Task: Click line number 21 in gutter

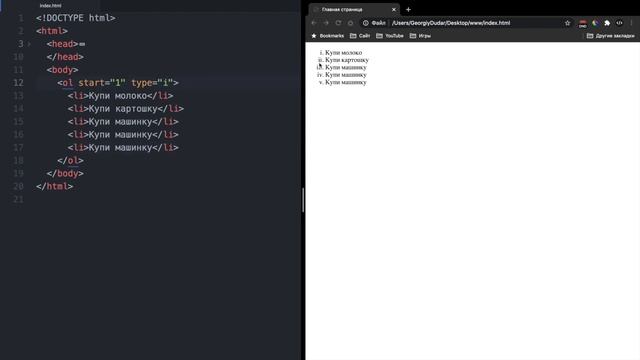Action: (18, 199)
